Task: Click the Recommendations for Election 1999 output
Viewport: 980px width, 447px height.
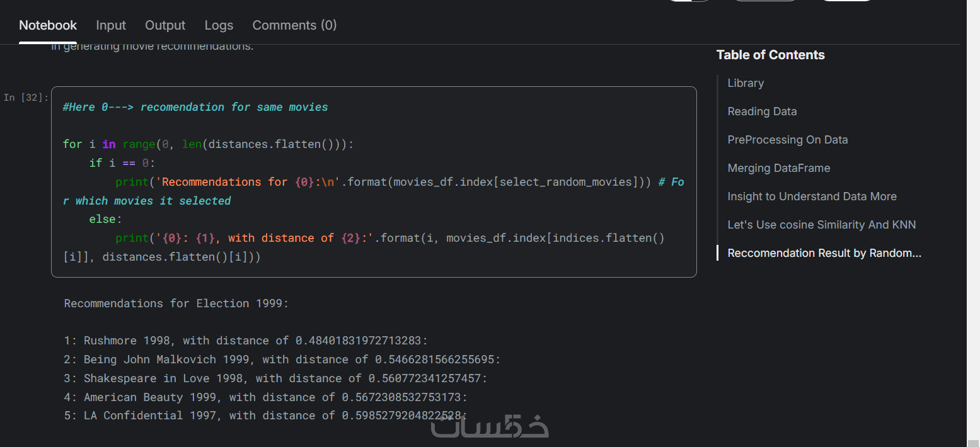Action: pos(176,303)
